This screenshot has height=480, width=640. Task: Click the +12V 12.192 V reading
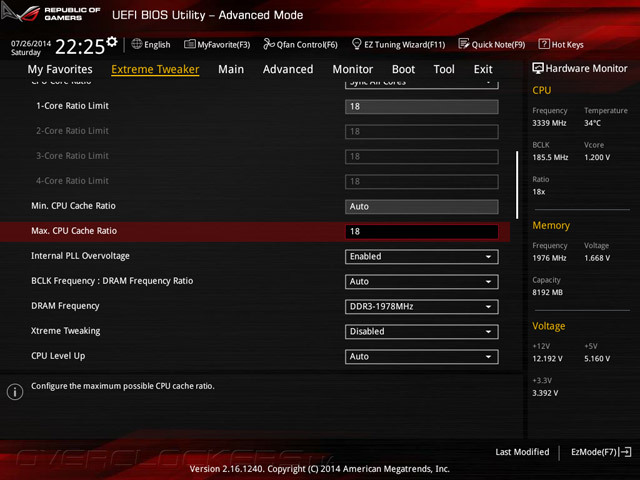point(547,358)
